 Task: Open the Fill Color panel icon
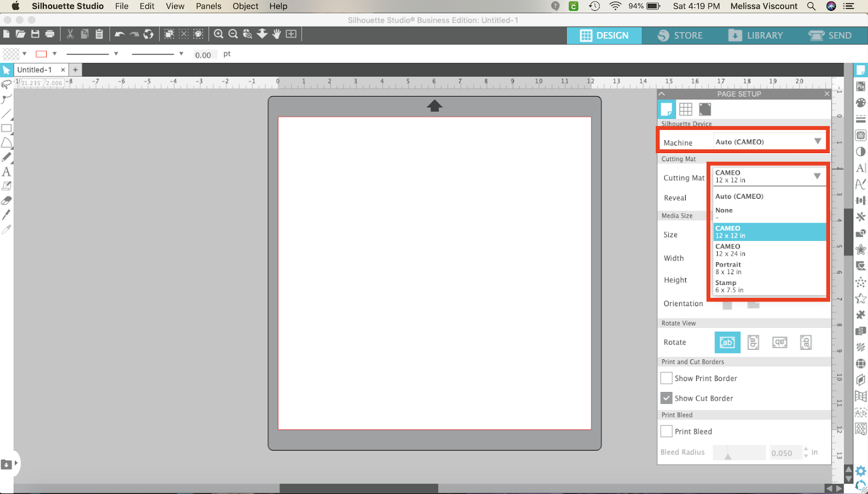[860, 102]
